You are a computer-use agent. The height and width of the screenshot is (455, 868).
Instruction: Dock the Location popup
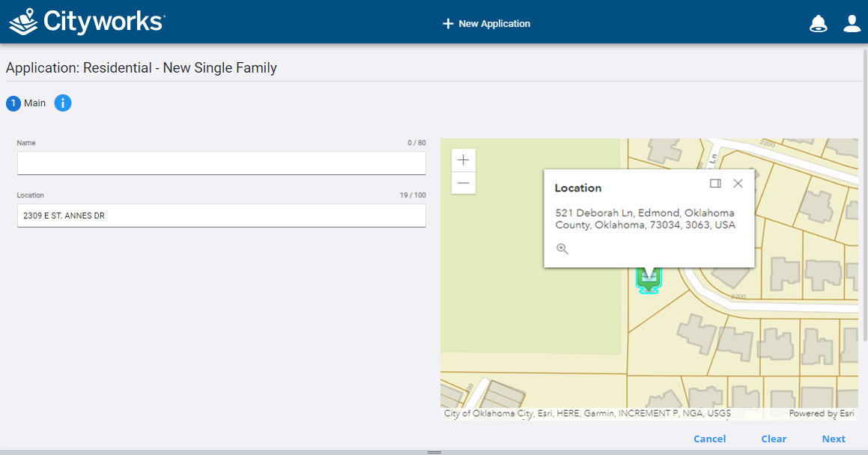pos(715,183)
